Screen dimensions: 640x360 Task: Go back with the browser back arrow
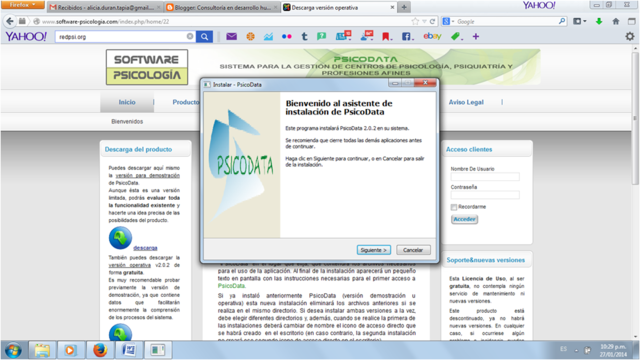10,21
